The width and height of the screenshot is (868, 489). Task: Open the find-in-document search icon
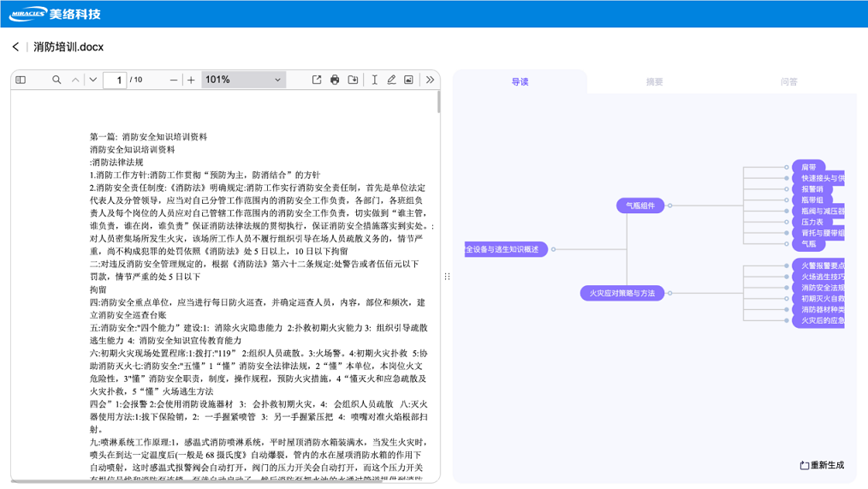click(x=56, y=80)
